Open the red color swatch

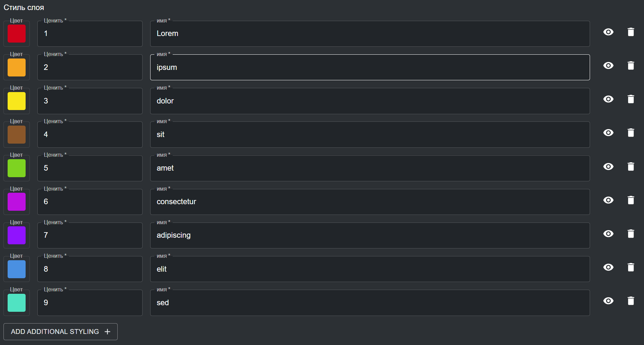(17, 34)
